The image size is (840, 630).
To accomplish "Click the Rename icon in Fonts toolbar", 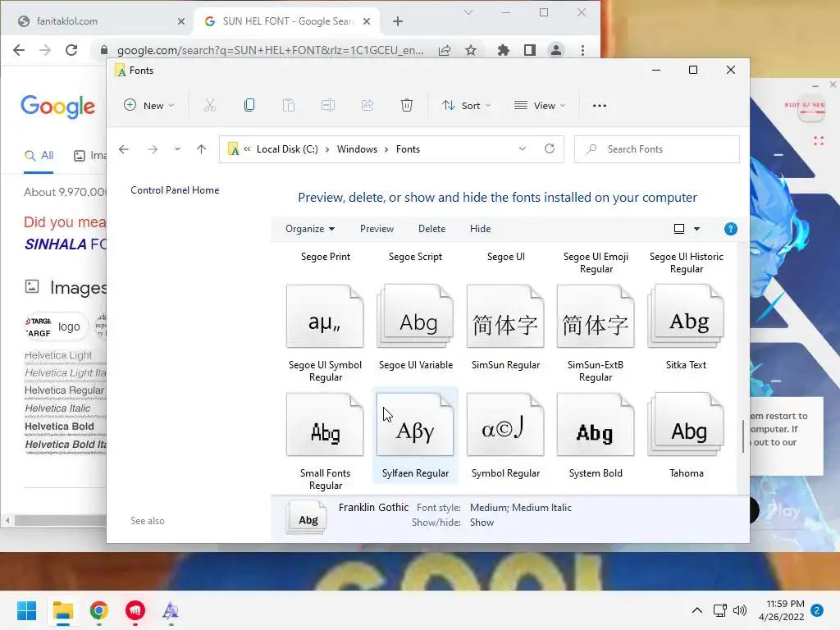I will pos(328,106).
